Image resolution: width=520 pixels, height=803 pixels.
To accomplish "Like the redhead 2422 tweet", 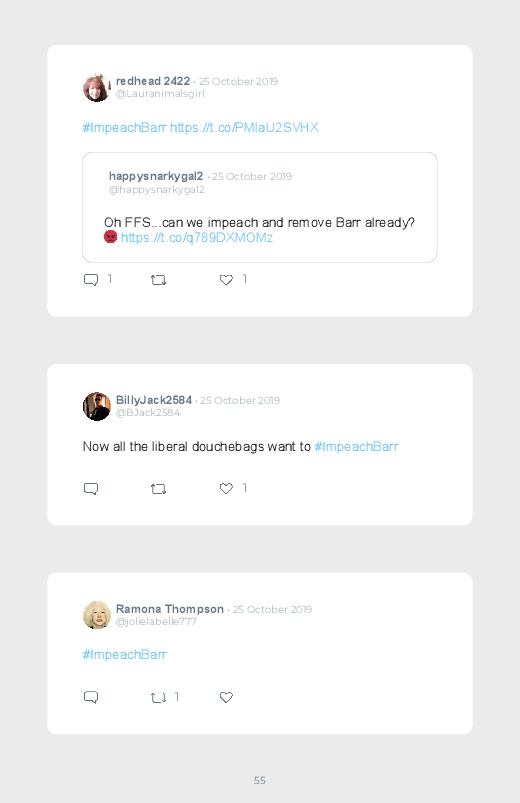I will (226, 280).
